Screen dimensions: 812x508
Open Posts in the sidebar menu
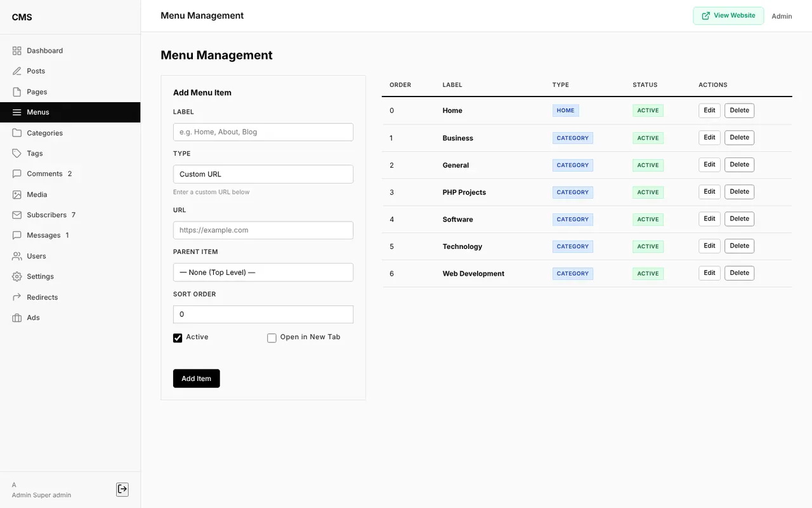tap(70, 71)
